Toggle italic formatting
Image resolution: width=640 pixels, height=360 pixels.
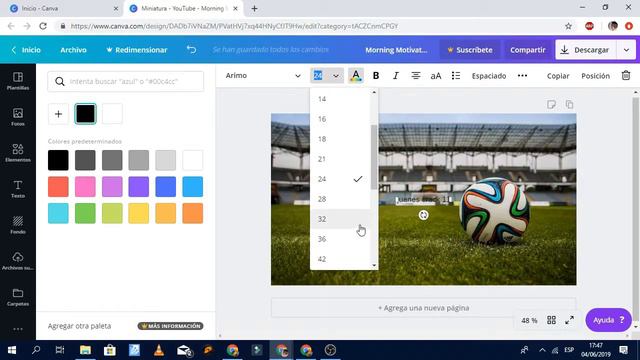coord(396,76)
